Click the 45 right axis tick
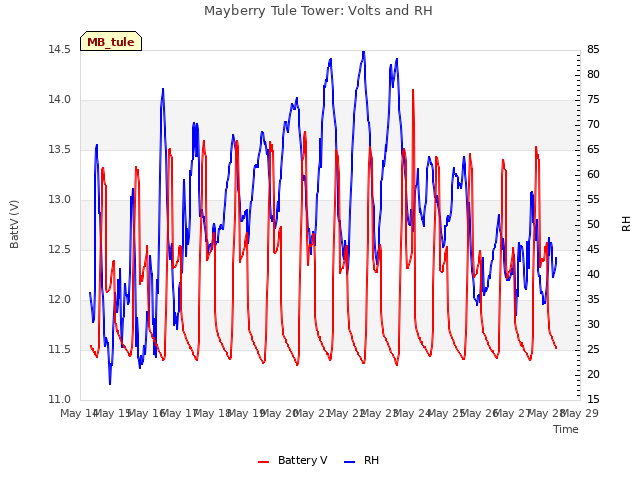Screen dimensions: 640x480 click(593, 249)
